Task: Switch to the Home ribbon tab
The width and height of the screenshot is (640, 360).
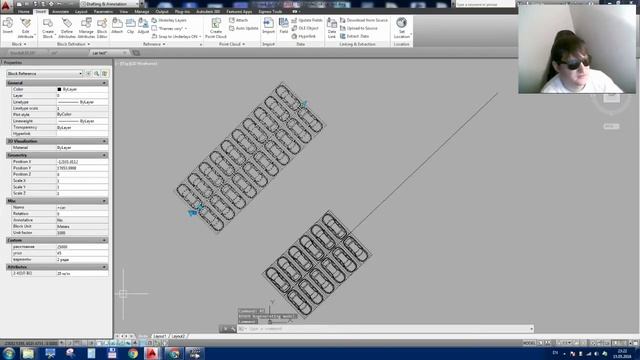Action: point(24,11)
